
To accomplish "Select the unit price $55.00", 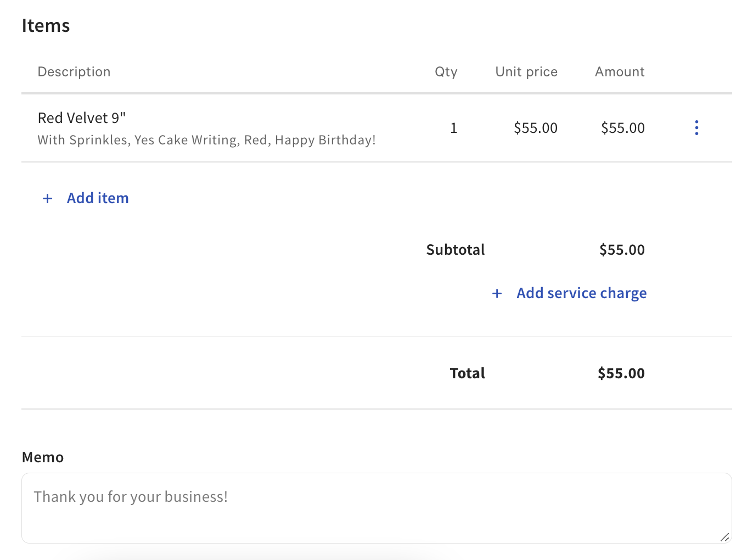I will tap(536, 128).
